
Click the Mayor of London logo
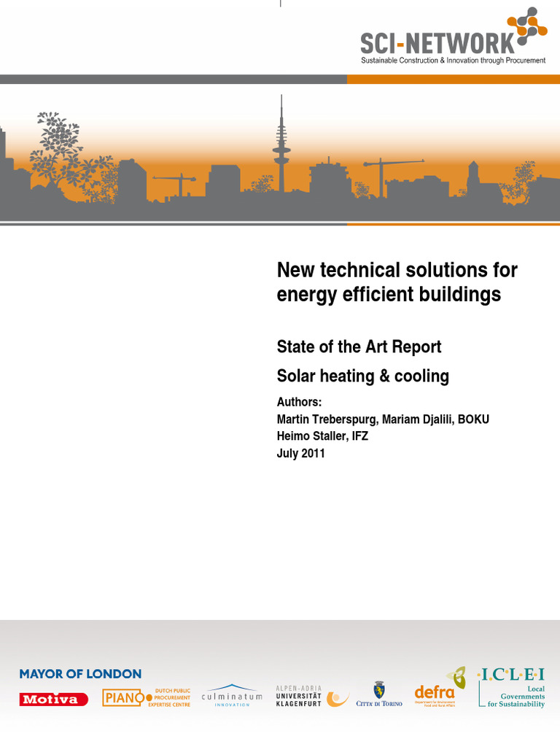80,673
